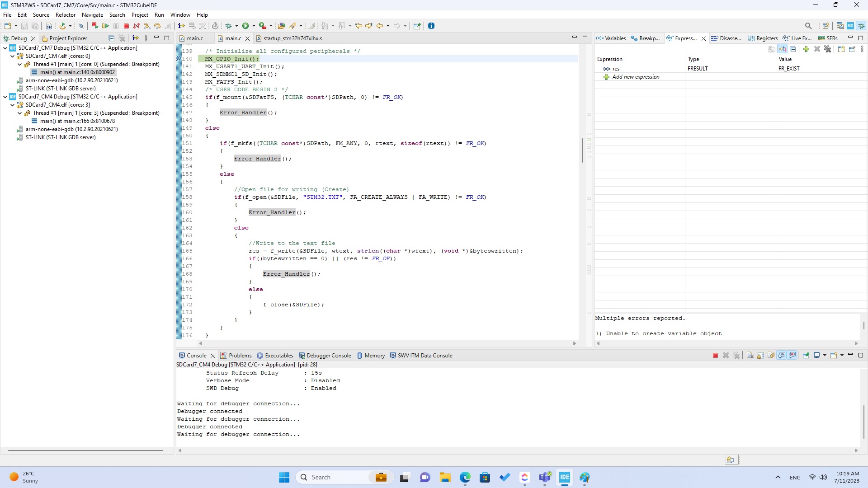The width and height of the screenshot is (868, 488).
Task: Open the Navigate menu
Action: [92, 15]
